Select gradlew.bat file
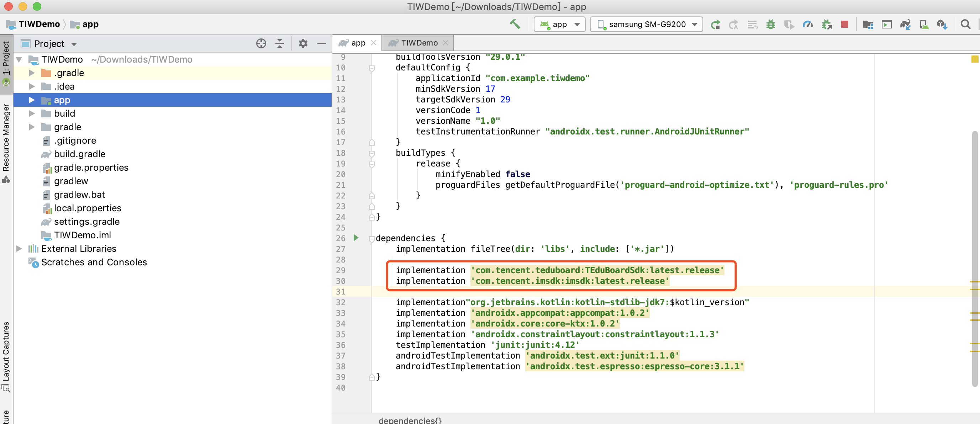 tap(79, 195)
